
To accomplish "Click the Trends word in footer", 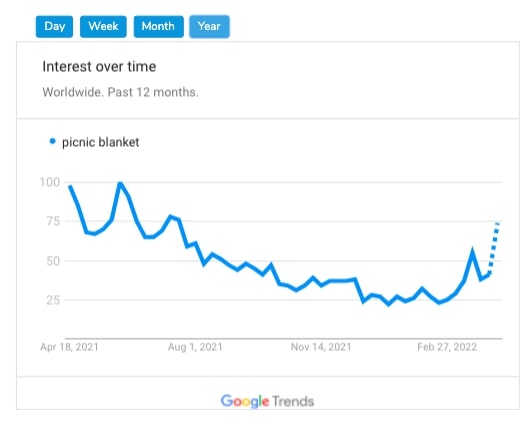I will 293,401.
